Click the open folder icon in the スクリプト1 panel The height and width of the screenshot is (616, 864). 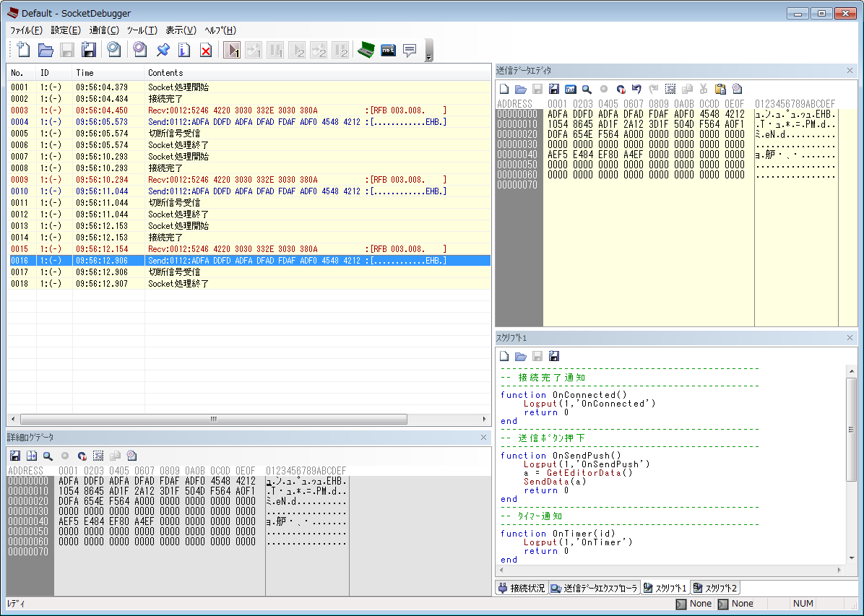(521, 357)
